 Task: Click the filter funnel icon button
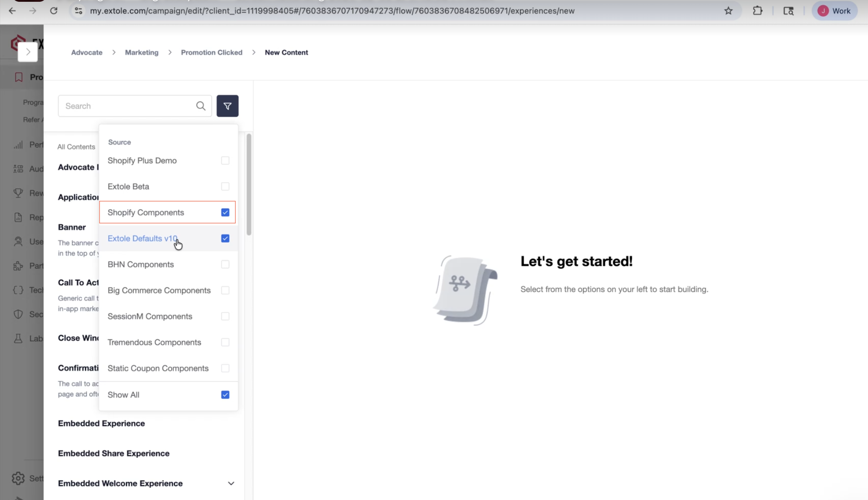(227, 106)
